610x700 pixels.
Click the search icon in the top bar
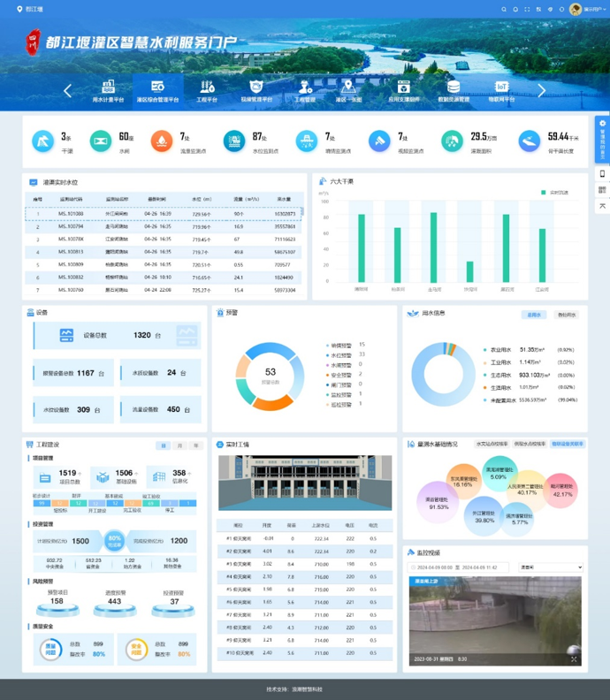coord(504,9)
